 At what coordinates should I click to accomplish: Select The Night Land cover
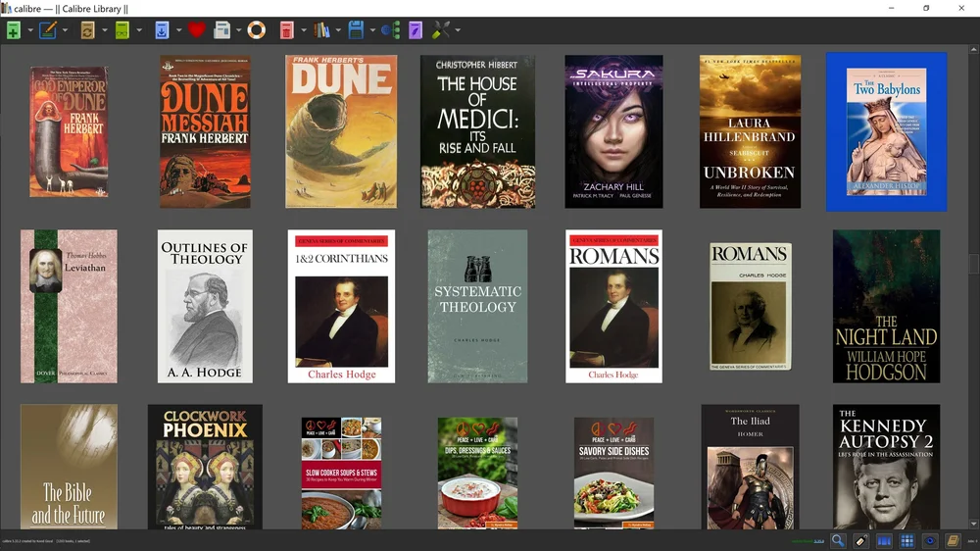886,306
